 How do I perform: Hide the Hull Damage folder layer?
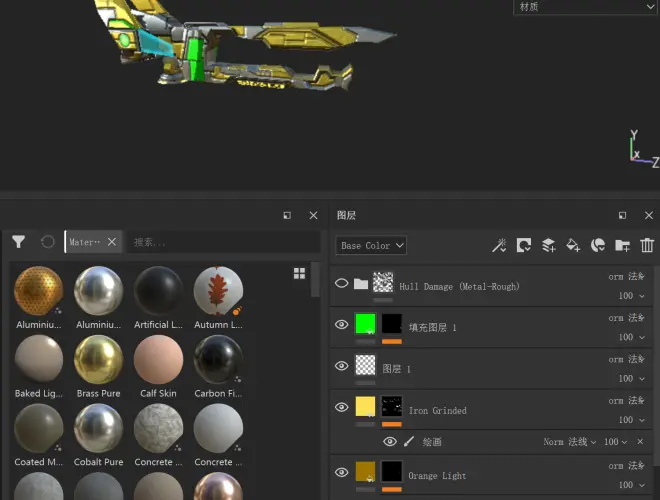pyautogui.click(x=341, y=283)
